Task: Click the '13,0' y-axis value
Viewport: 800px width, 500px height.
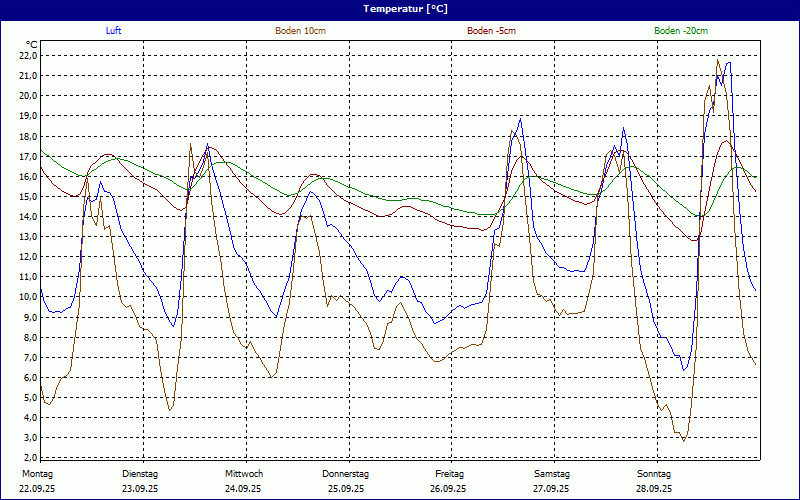Action: 29,237
